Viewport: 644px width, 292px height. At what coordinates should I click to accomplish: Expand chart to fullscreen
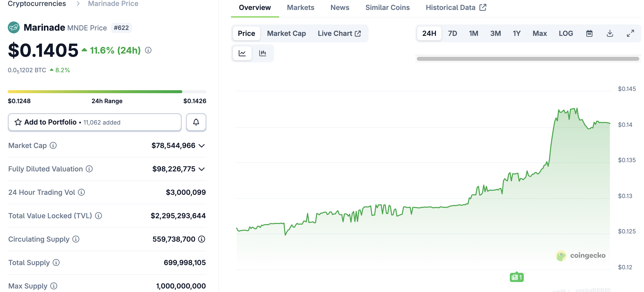click(631, 33)
